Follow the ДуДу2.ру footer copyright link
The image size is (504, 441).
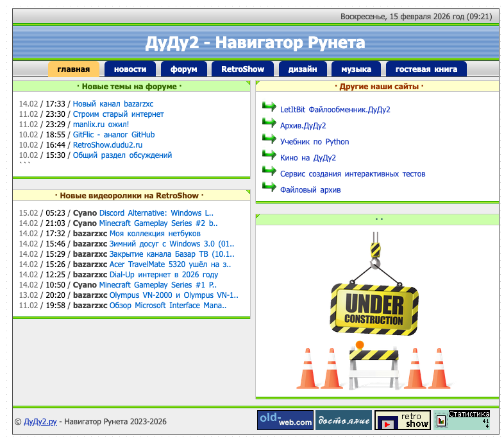click(x=40, y=422)
